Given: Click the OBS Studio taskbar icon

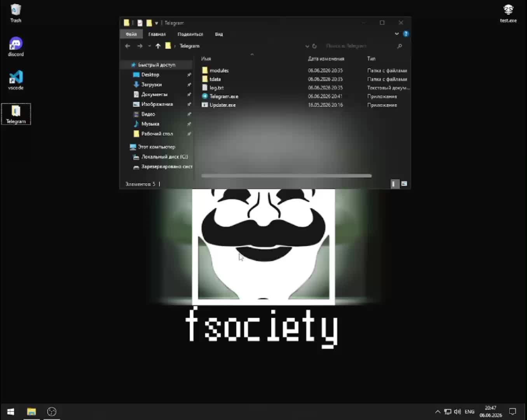Looking at the screenshot, I should [x=52, y=411].
